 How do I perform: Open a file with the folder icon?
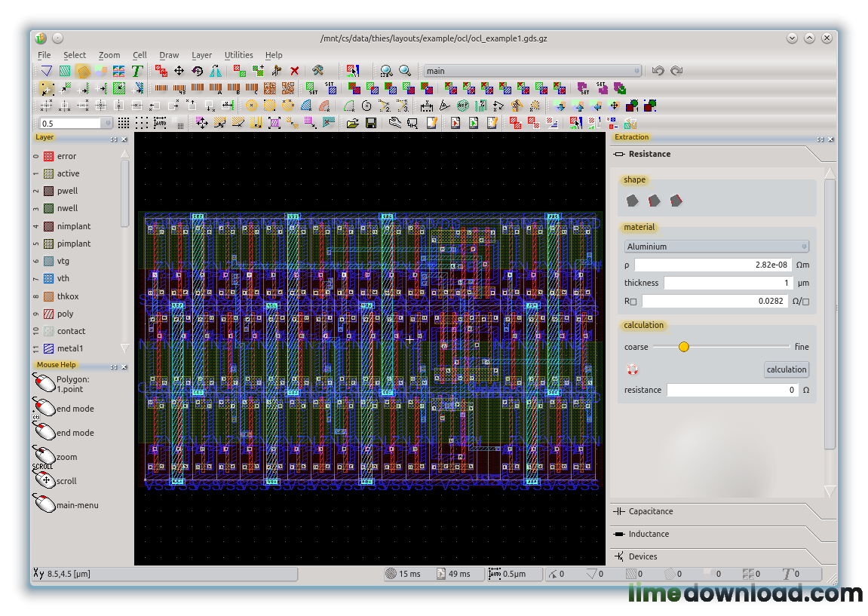pos(353,123)
